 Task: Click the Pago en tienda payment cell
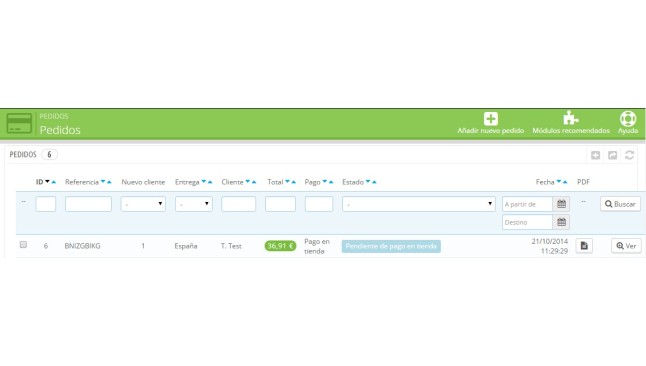[x=317, y=246]
